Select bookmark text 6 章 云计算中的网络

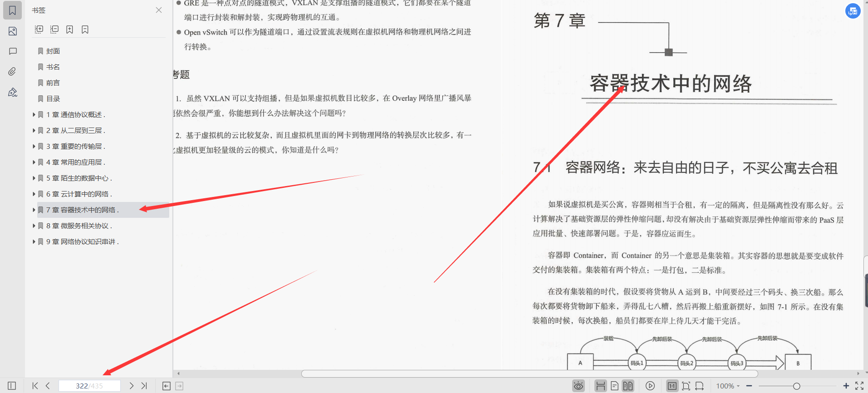pyautogui.click(x=79, y=194)
